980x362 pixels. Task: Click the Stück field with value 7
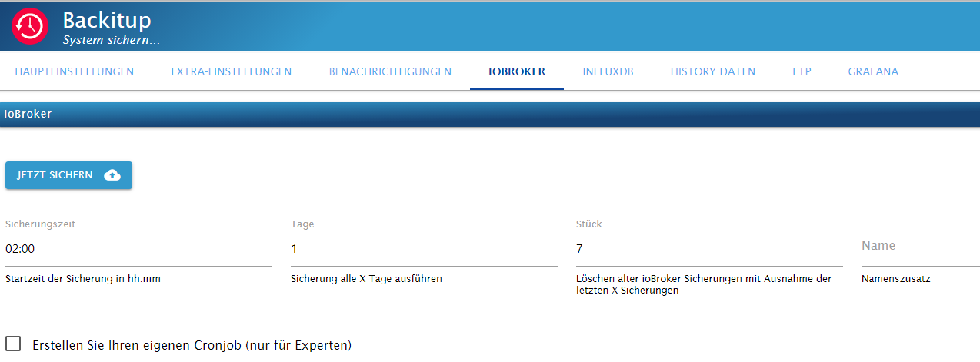pyautogui.click(x=709, y=249)
